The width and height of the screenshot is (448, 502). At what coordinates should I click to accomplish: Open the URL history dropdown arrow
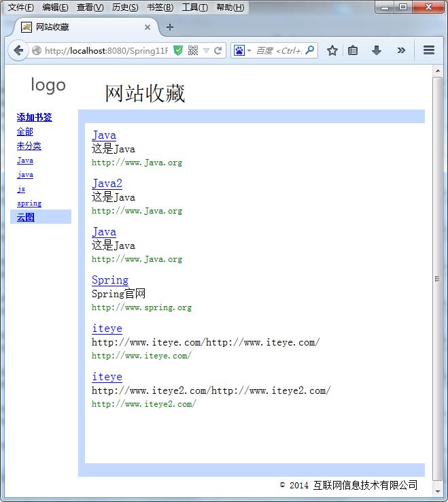click(207, 50)
